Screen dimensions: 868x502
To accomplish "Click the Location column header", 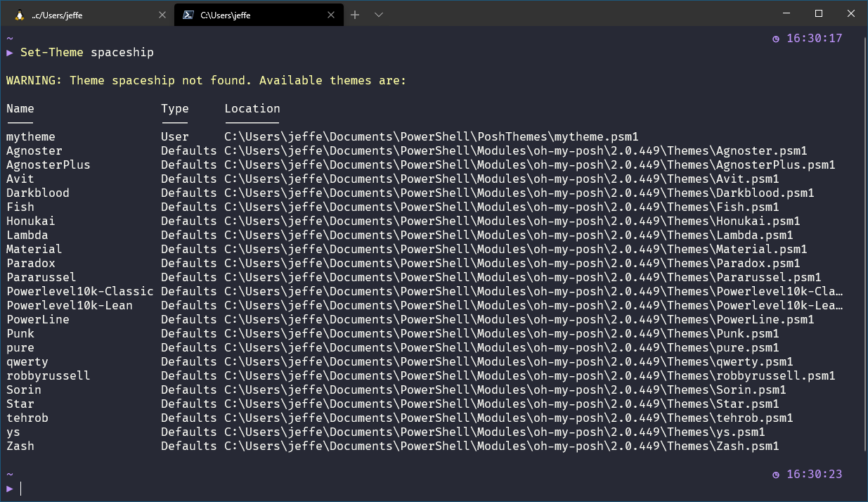I will pyautogui.click(x=252, y=109).
